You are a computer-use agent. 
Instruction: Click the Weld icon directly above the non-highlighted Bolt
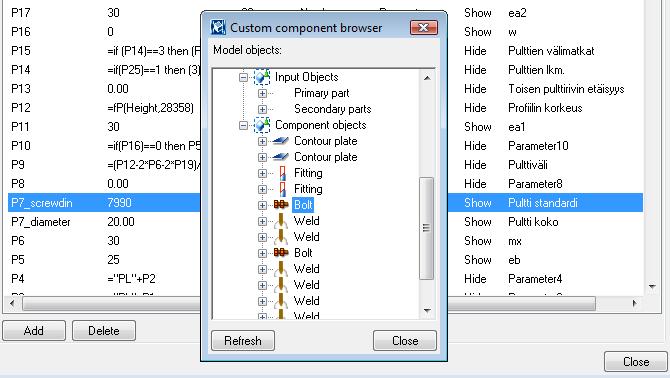tap(281, 237)
